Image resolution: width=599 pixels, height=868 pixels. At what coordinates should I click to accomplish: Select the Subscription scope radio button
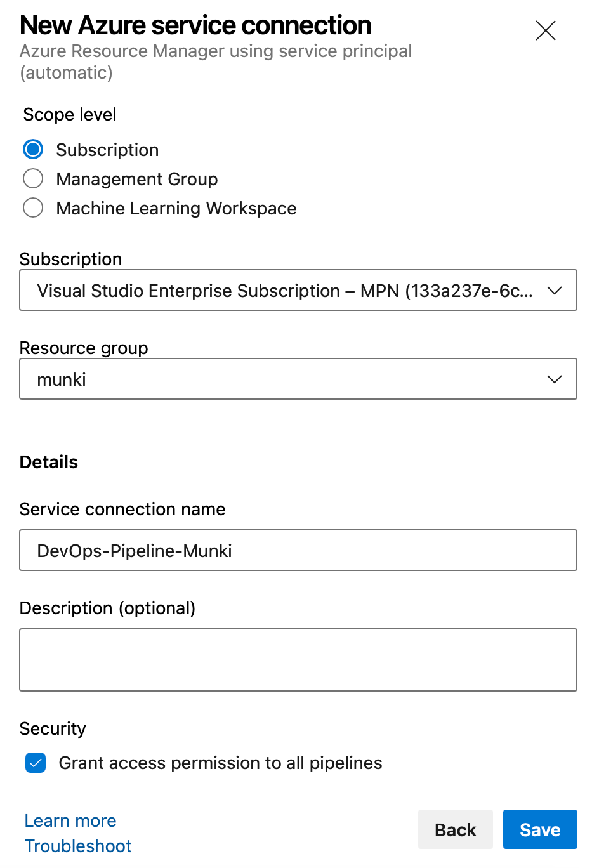33,150
